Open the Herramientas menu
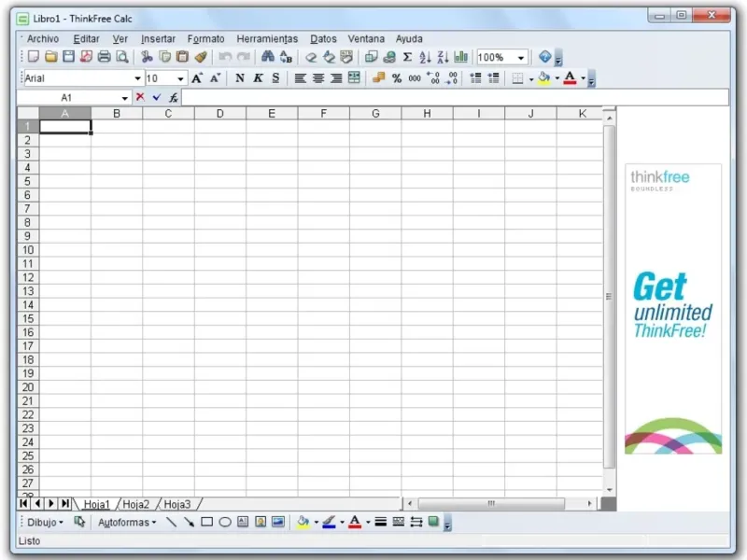The width and height of the screenshot is (747, 560). click(x=267, y=38)
